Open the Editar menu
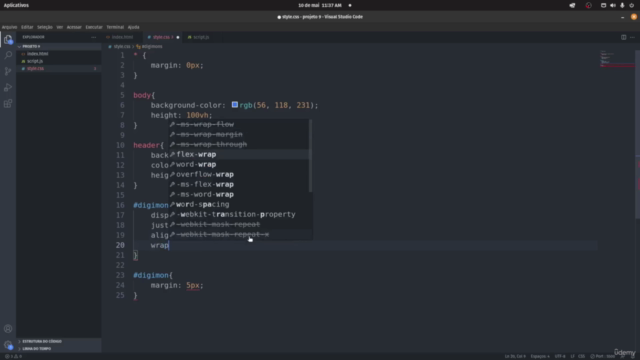Screen dimensions: 640x360 27,27
